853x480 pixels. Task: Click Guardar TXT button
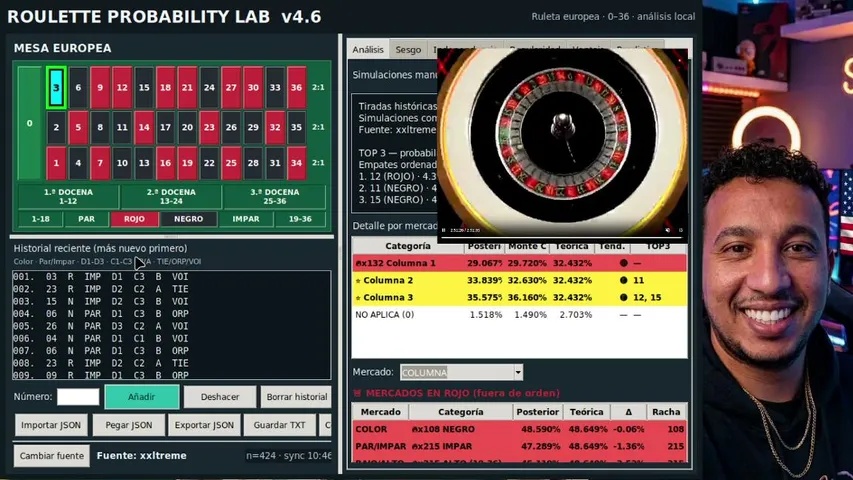pyautogui.click(x=280, y=425)
